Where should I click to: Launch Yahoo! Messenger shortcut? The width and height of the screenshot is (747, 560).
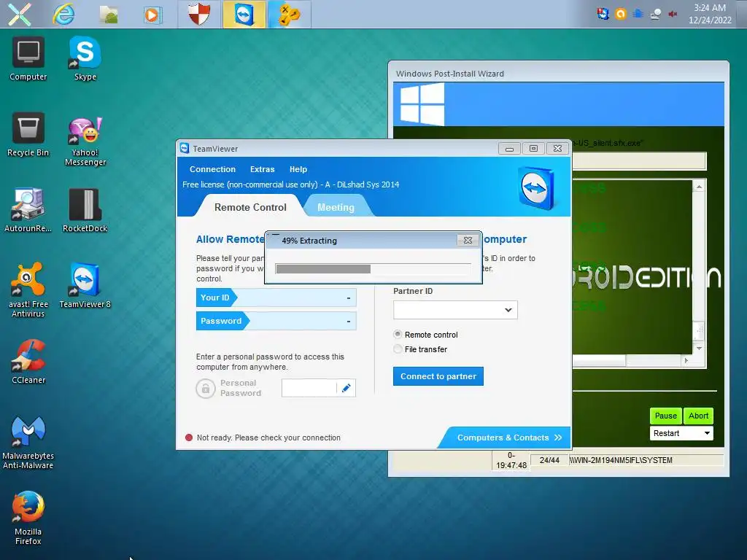pos(85,141)
